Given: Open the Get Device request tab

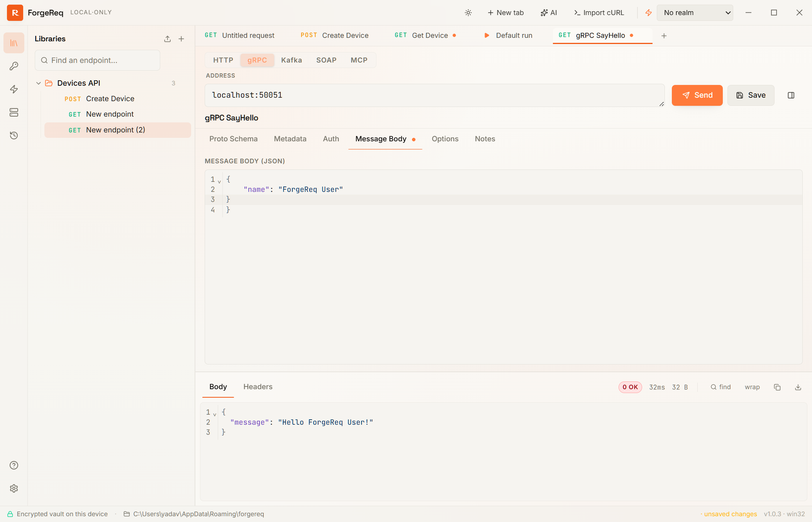Looking at the screenshot, I should (x=425, y=36).
